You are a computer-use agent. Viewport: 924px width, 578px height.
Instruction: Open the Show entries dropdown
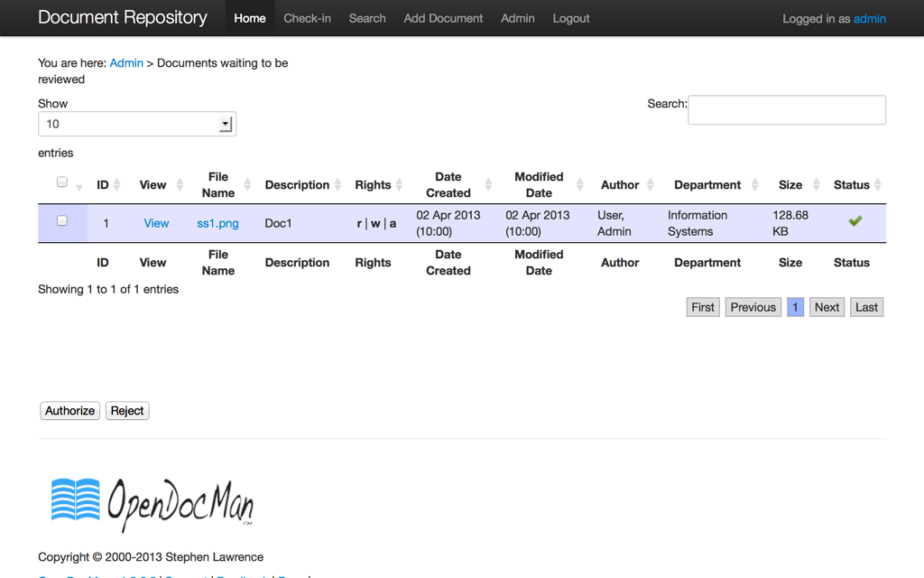pyautogui.click(x=137, y=124)
